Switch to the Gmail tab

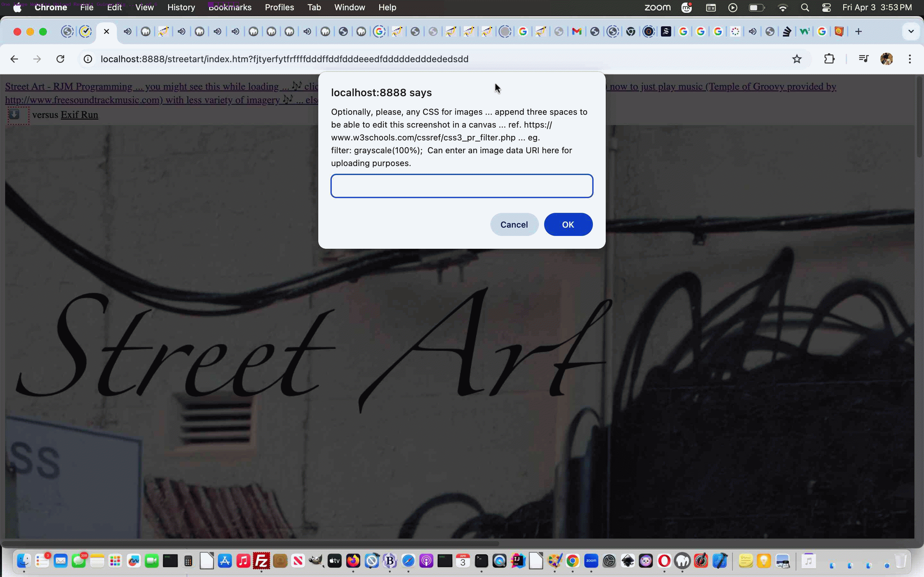click(x=577, y=31)
